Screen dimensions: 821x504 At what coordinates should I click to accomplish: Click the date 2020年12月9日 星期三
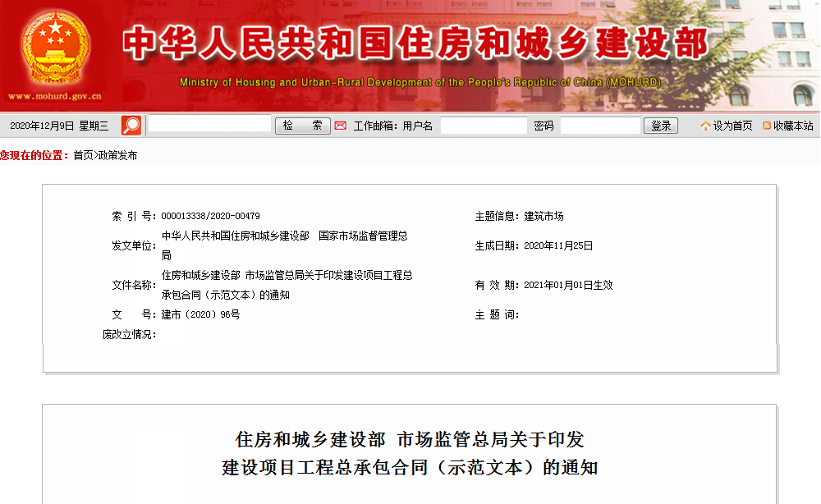(x=59, y=126)
